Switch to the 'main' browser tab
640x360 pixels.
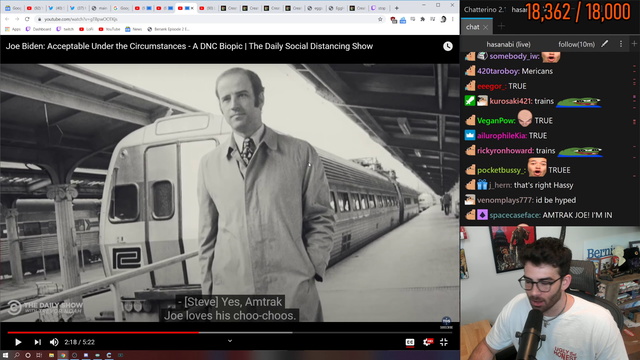coord(99,8)
